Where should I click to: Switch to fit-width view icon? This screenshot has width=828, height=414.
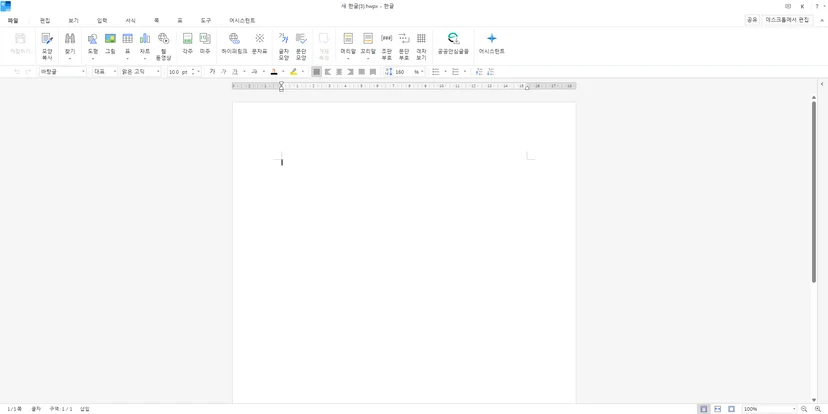pyautogui.click(x=718, y=409)
